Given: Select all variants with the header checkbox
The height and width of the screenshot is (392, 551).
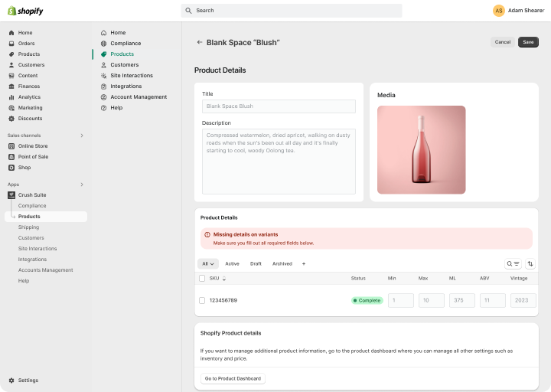Looking at the screenshot, I should [x=202, y=279].
